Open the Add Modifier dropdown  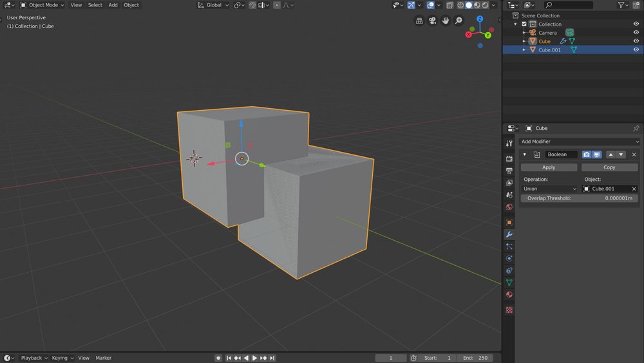click(580, 142)
